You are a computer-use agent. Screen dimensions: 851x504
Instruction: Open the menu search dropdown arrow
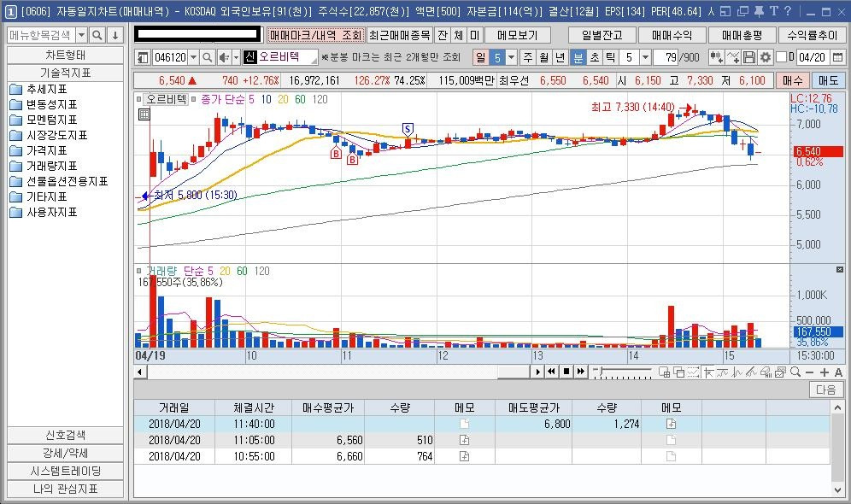coord(81,35)
